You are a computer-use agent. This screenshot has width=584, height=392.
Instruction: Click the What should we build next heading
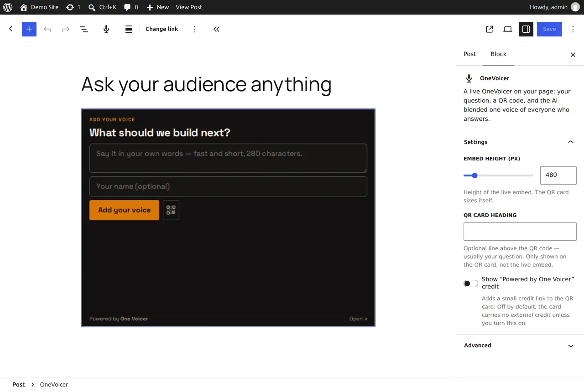click(x=160, y=133)
